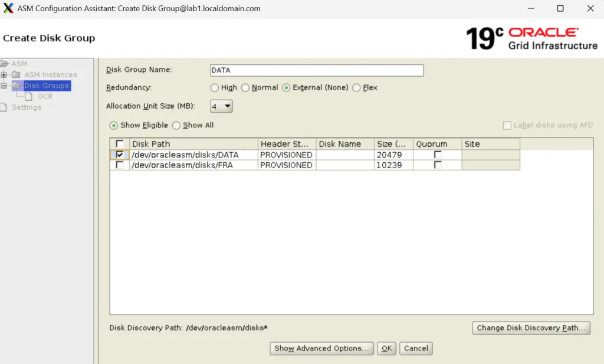Select Settings tree item
604x364 pixels.
[x=26, y=107]
